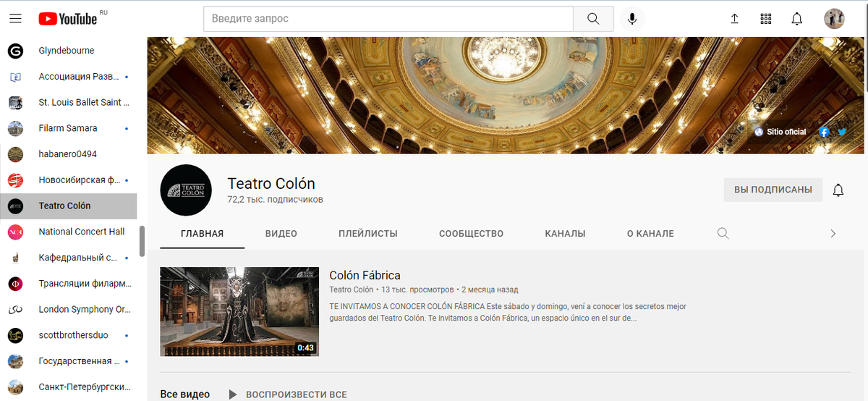This screenshot has height=401, width=868.
Task: Open the hamburger guide menu
Action: point(15,19)
